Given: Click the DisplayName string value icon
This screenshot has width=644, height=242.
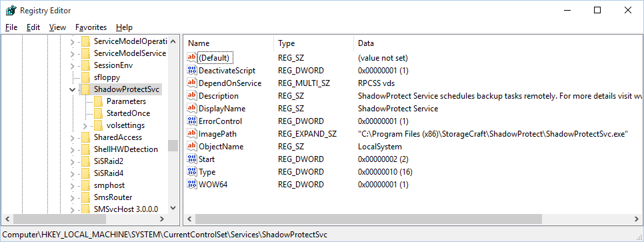Looking at the screenshot, I should coord(192,109).
